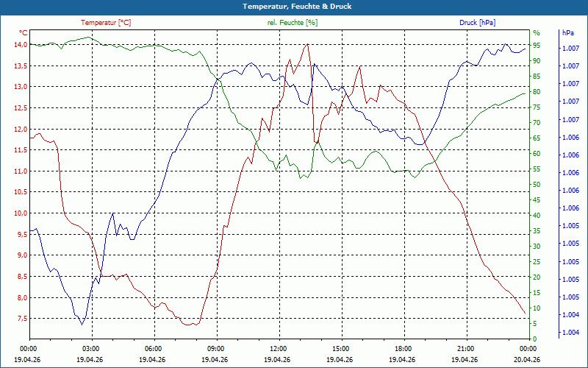The width and height of the screenshot is (588, 368).
Task: Click the '7,5' temperature axis value
Action: point(23,319)
